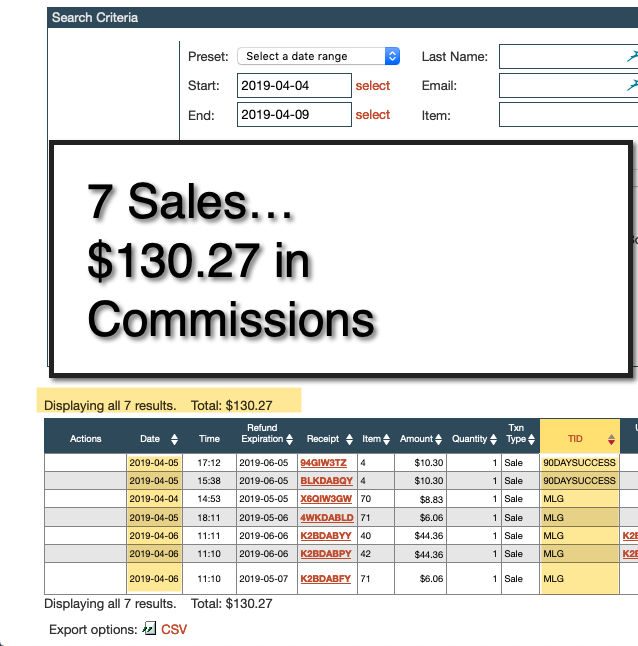Sort by Receipt column arrows
This screenshot has width=638, height=646.
point(347,439)
